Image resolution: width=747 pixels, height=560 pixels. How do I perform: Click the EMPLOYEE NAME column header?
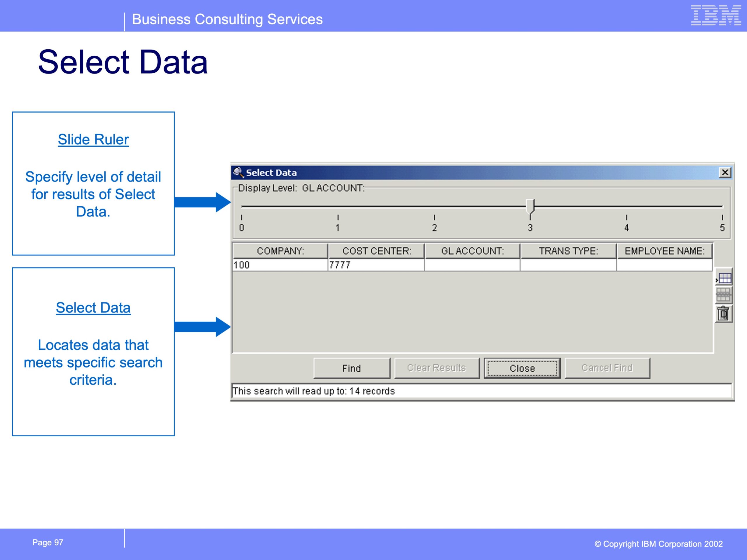tap(665, 251)
